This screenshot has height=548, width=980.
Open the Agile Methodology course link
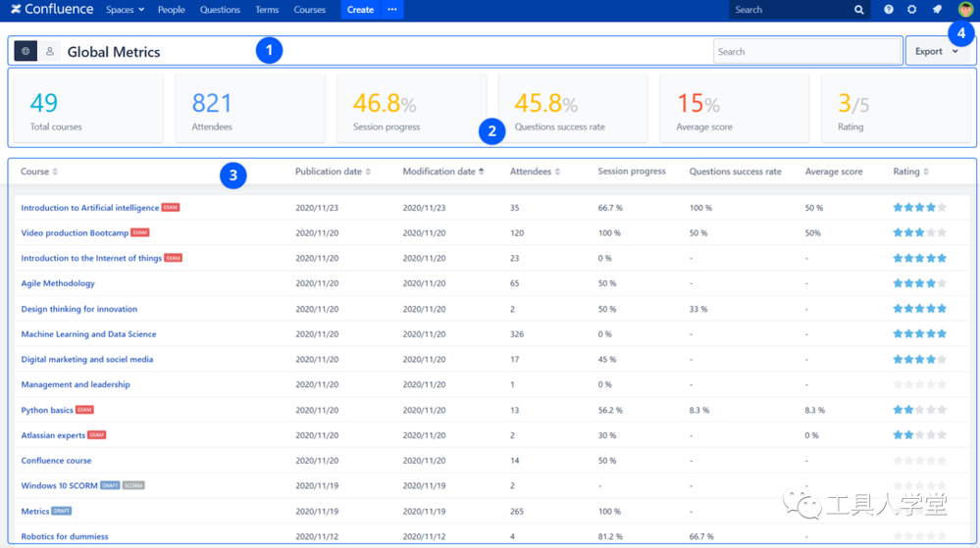tap(58, 283)
